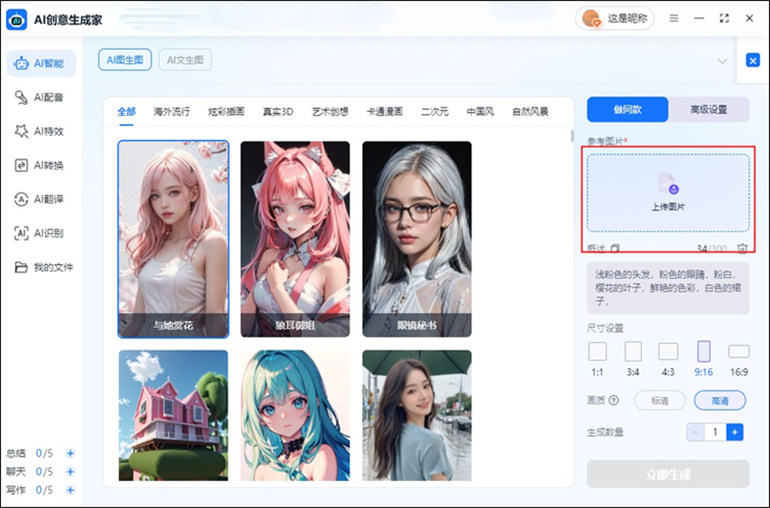Screen dimensions: 770x508
Task: Pick the 狼耳御姐 template
Action: click(x=295, y=239)
